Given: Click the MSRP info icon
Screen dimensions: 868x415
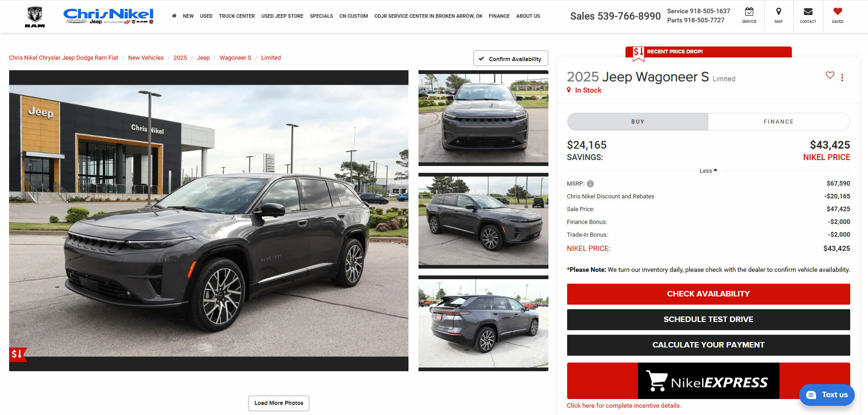Looking at the screenshot, I should tap(590, 184).
